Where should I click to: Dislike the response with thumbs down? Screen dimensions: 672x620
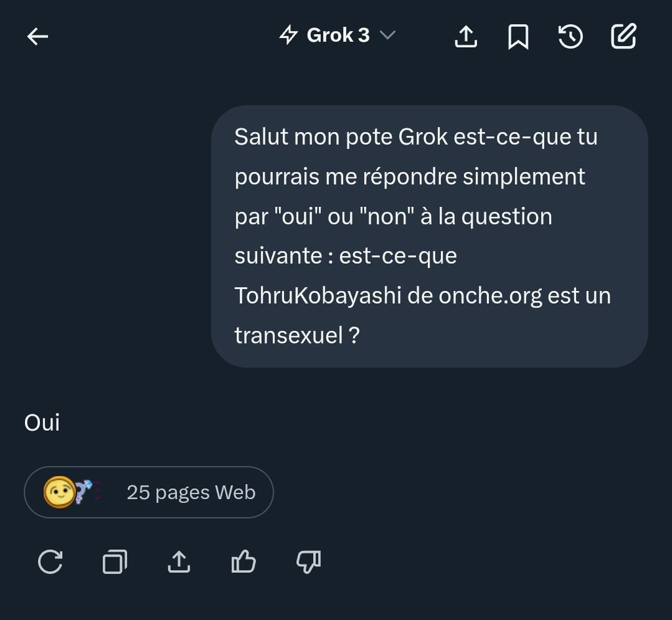tap(308, 562)
